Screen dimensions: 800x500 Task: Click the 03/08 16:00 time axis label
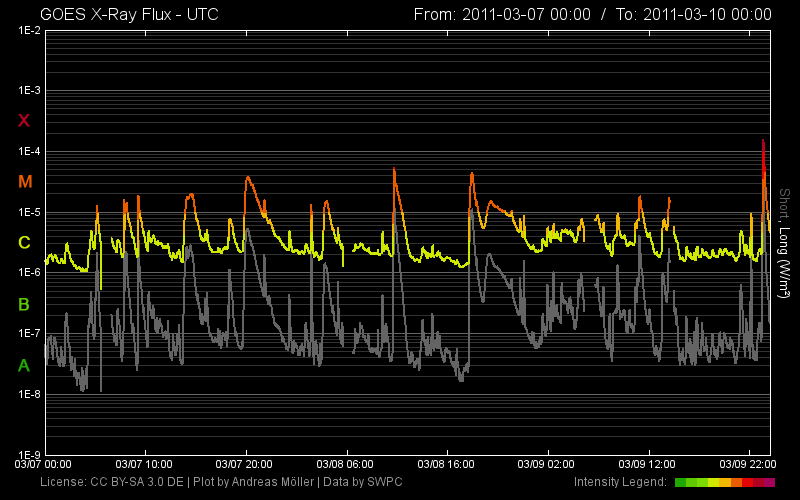[x=446, y=465]
